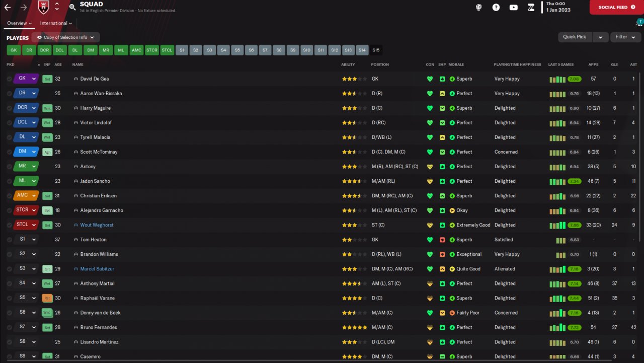Tick the selection circle beside Antony's row

[10, 167]
